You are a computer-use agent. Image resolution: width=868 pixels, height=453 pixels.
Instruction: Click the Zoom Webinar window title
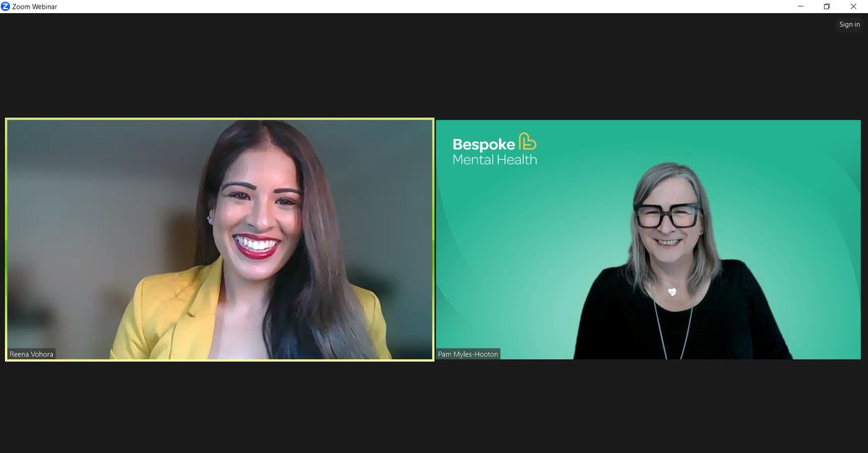click(34, 7)
